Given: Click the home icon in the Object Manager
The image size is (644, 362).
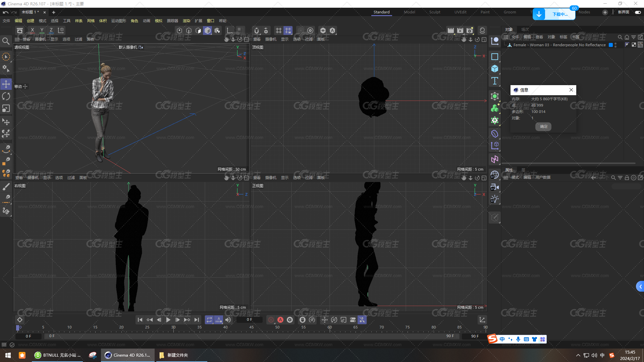Looking at the screenshot, I should click(x=627, y=37).
